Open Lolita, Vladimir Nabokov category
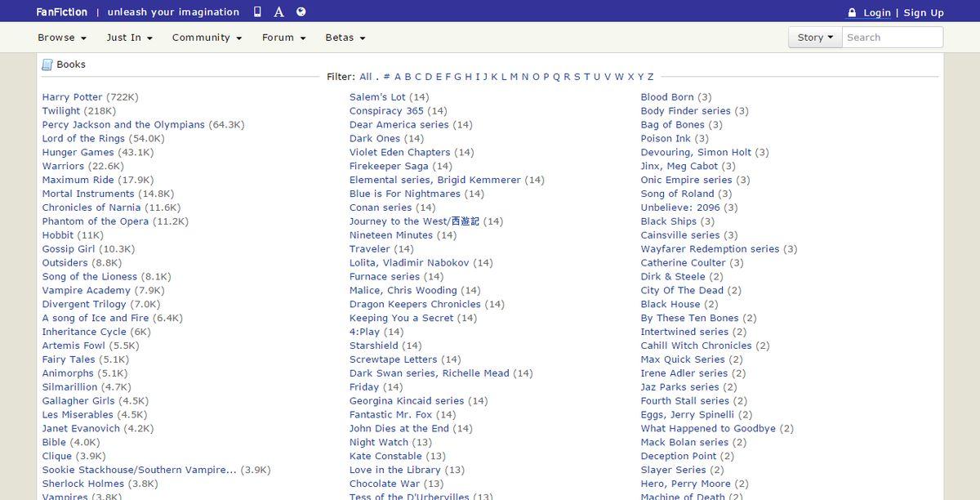This screenshot has height=500, width=980. (x=409, y=263)
